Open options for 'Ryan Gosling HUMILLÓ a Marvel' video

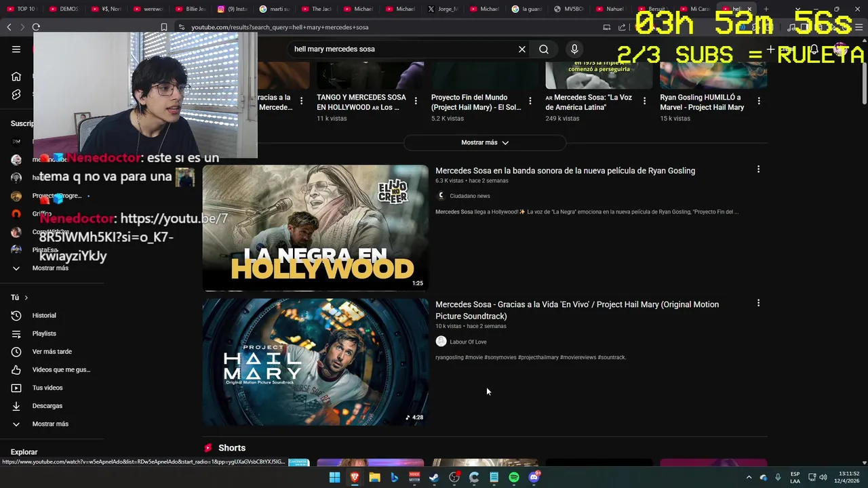[x=759, y=101]
